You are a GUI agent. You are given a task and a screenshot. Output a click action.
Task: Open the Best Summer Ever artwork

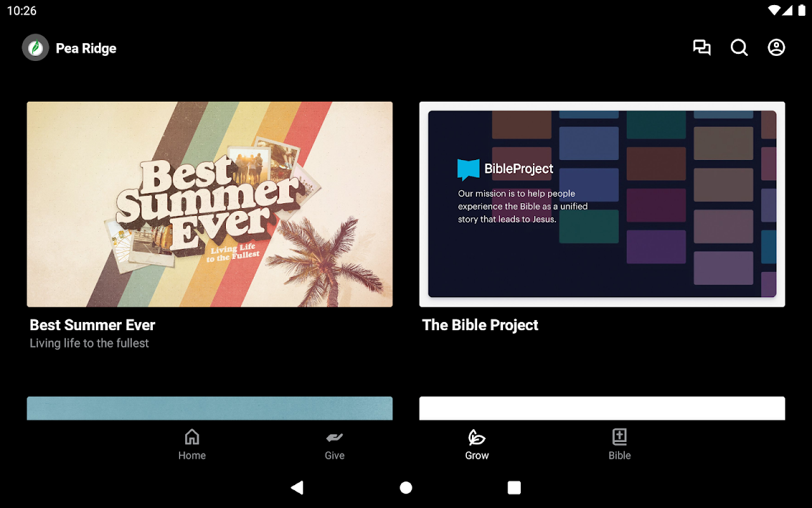pos(210,204)
